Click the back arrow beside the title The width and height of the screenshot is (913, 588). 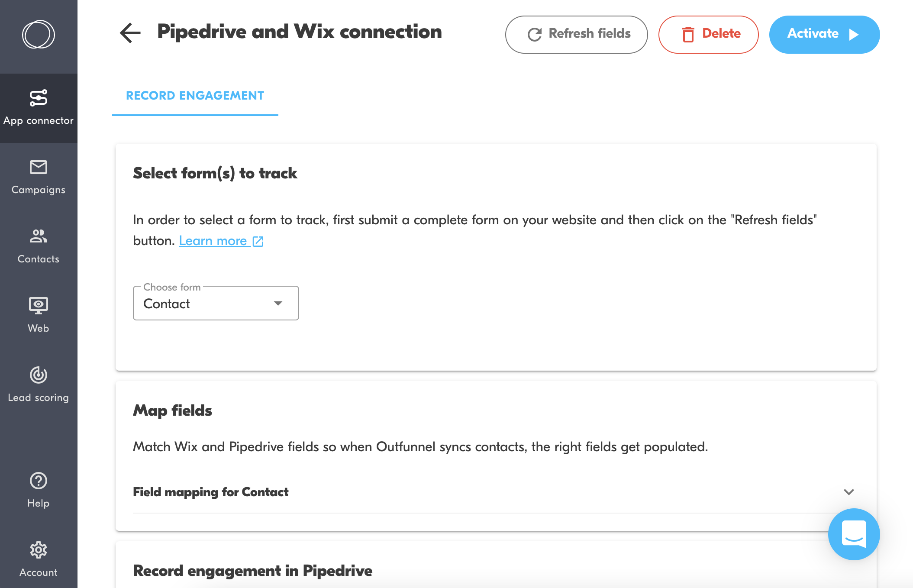click(x=130, y=33)
